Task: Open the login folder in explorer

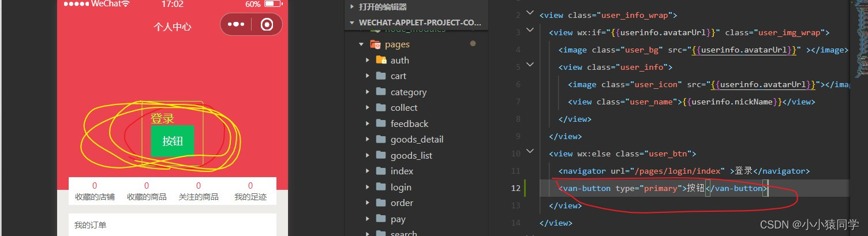Action: click(401, 187)
